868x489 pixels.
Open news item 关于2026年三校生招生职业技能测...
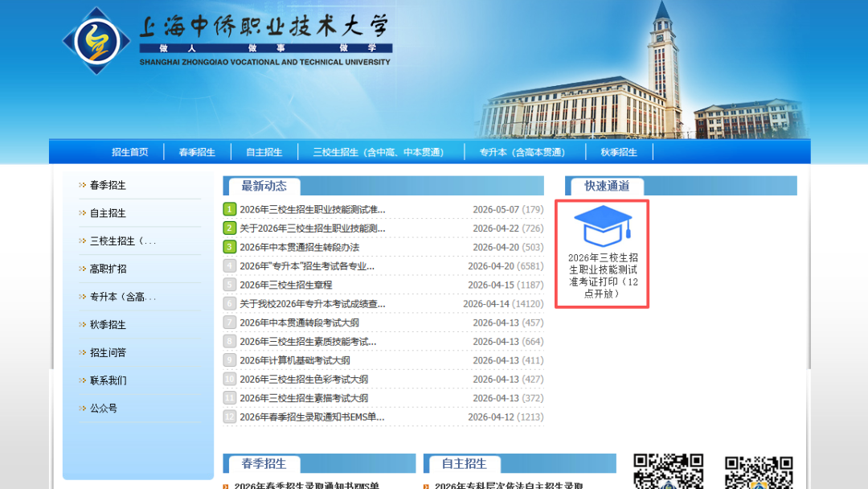312,228
